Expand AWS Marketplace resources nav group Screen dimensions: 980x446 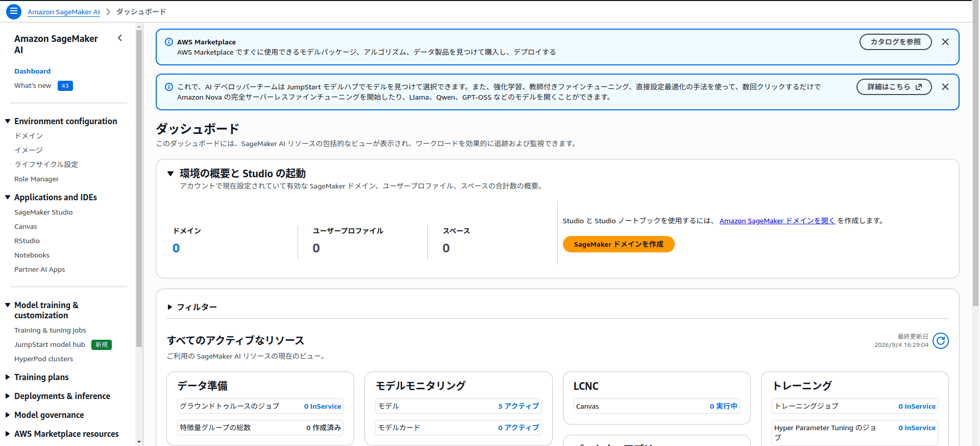[8, 434]
